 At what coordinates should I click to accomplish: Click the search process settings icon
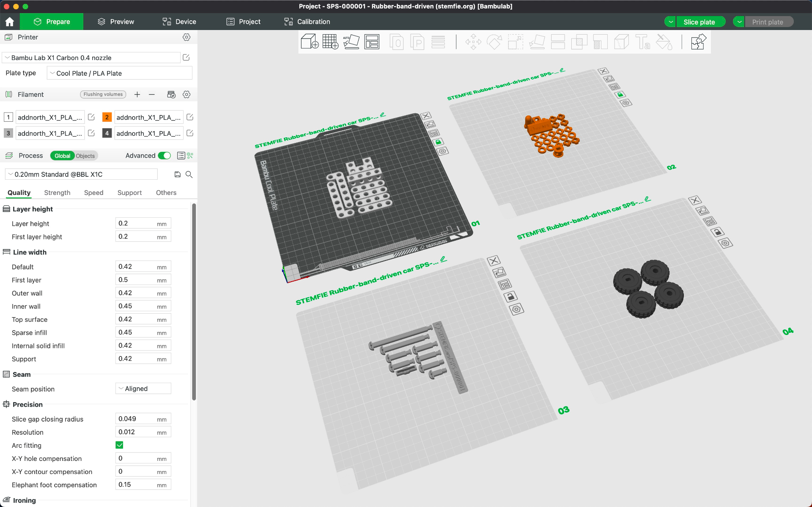(x=189, y=175)
